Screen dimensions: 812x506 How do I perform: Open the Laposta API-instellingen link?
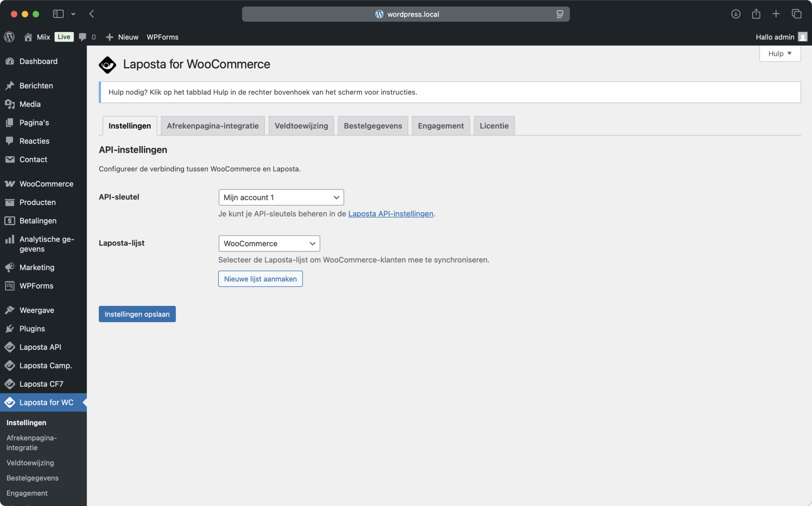(x=391, y=214)
